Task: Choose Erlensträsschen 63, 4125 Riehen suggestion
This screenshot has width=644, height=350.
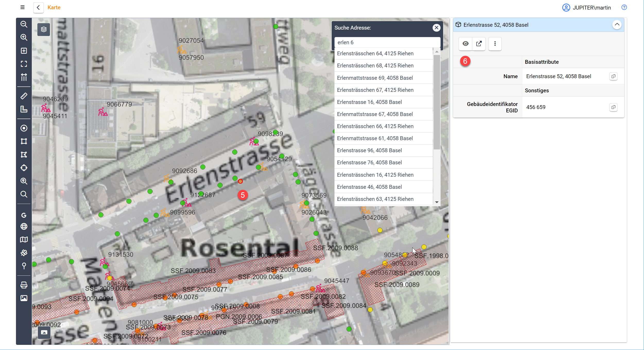Action: (x=384, y=199)
